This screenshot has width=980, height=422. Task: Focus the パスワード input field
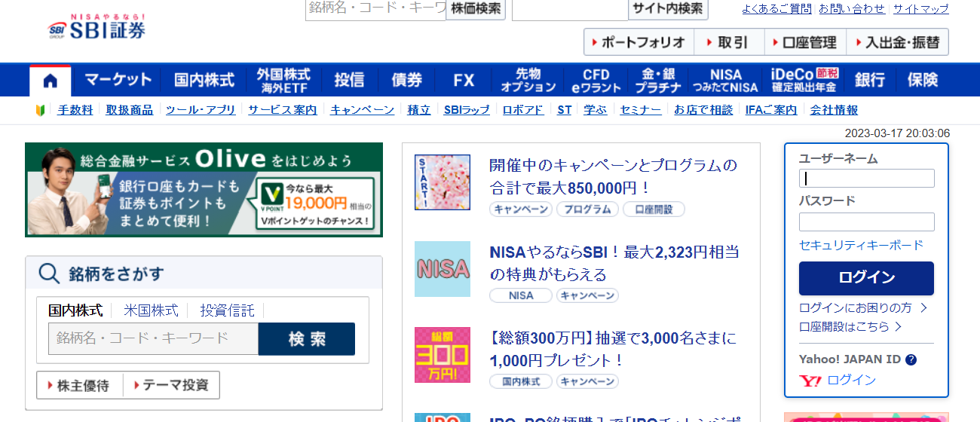coord(867,222)
